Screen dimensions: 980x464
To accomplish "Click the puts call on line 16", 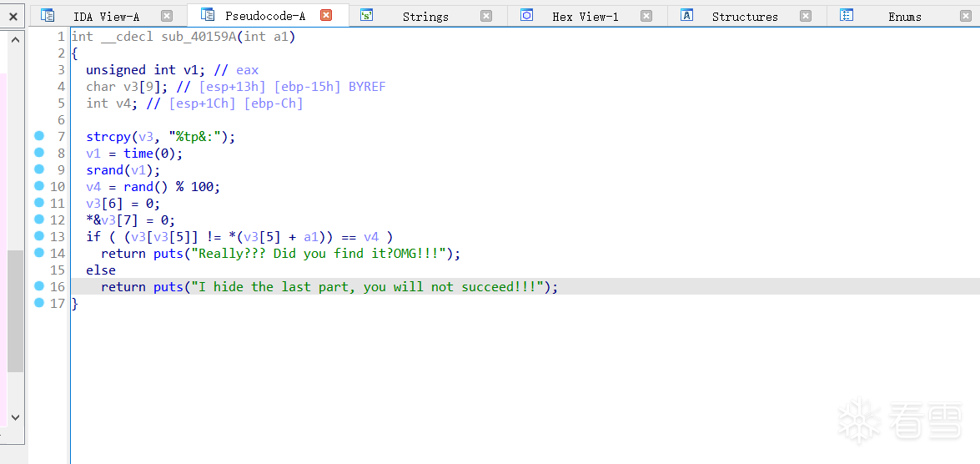I will (168, 287).
